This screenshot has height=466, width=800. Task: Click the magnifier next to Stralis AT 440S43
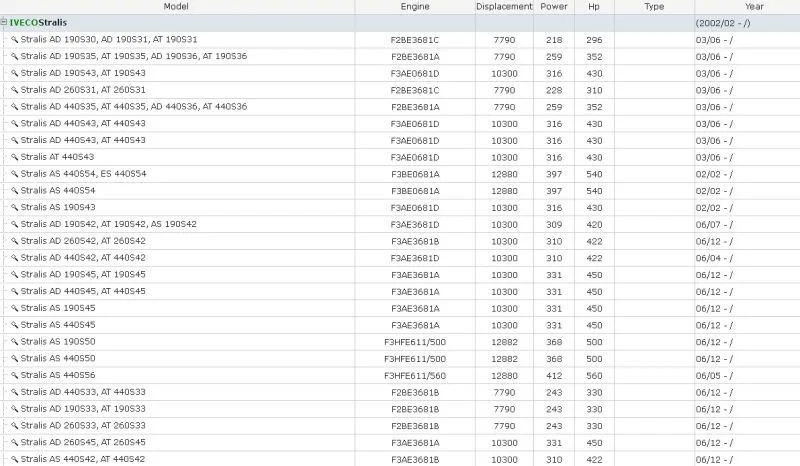(x=14, y=157)
